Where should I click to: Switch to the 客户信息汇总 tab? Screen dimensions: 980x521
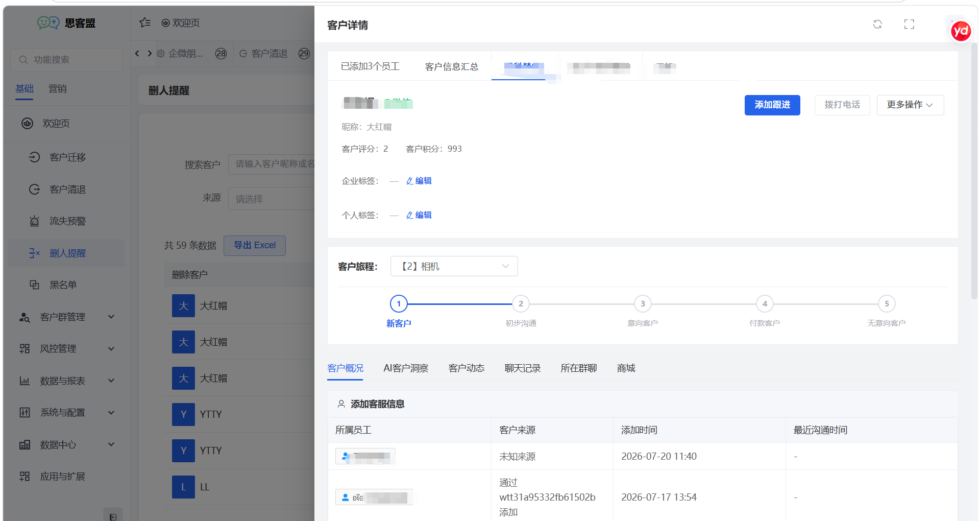click(x=452, y=66)
